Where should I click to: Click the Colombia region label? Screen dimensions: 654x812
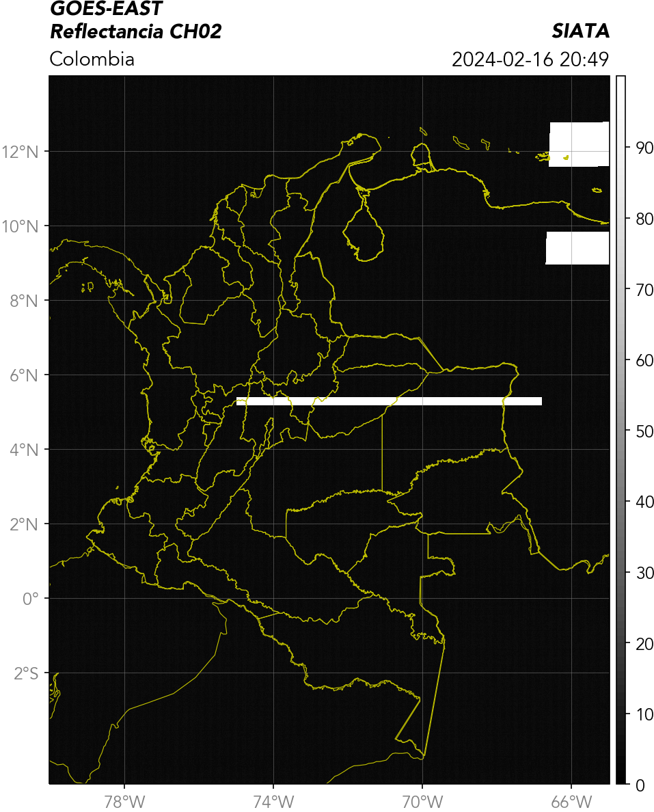(x=92, y=59)
